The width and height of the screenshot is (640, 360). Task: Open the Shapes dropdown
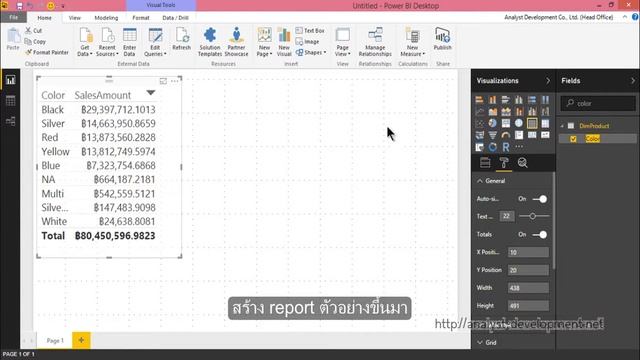coord(311,53)
